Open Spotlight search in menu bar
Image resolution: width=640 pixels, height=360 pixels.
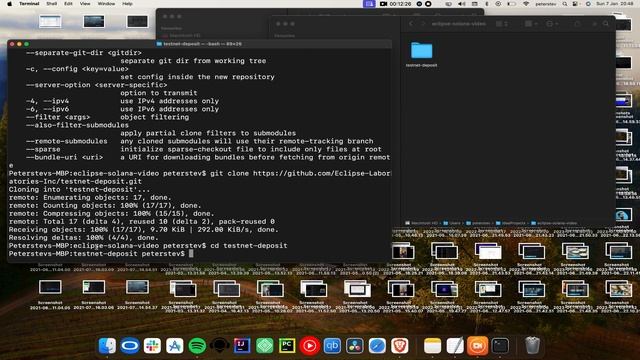coord(565,4)
